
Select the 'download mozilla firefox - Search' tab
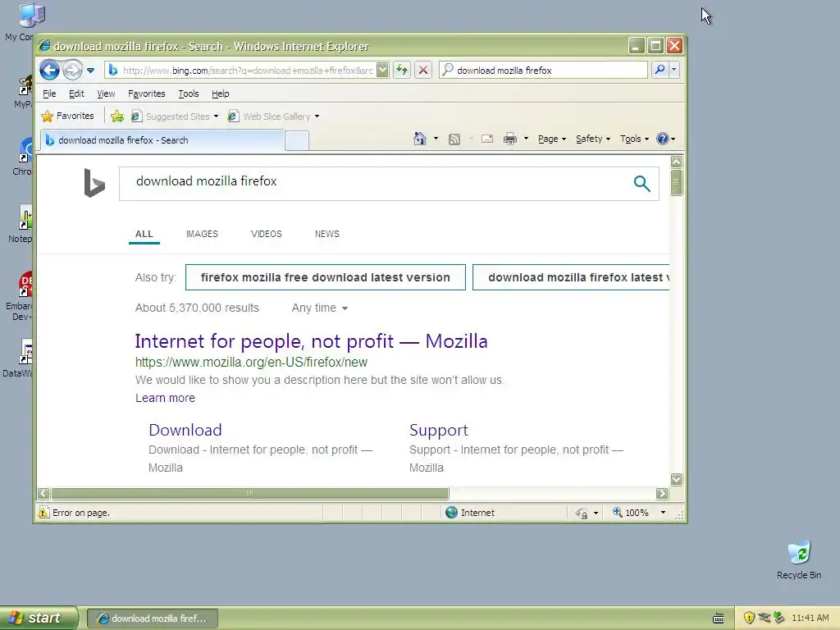[x=162, y=140]
